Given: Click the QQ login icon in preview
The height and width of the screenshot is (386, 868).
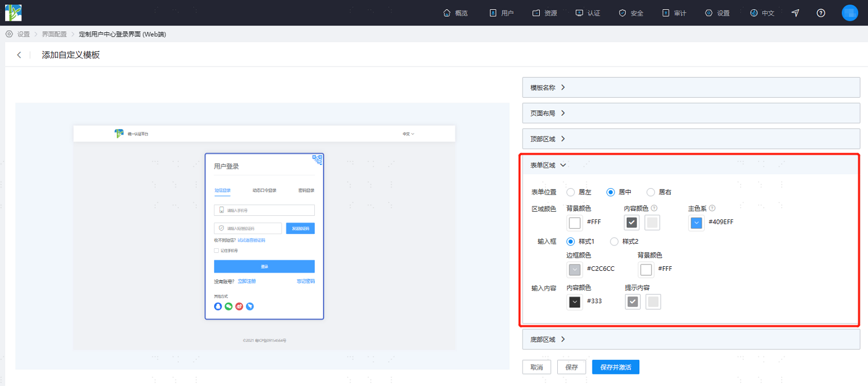Looking at the screenshot, I should point(218,306).
